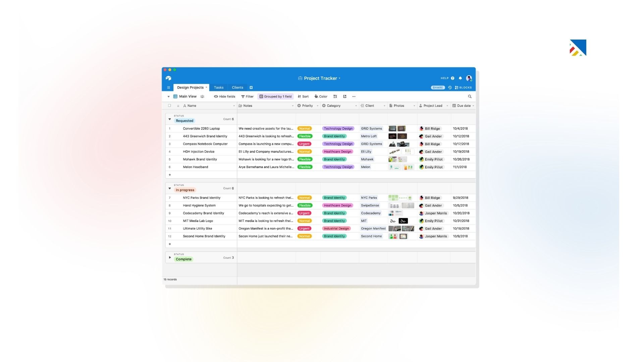Switch to the Tasks tab

(219, 87)
